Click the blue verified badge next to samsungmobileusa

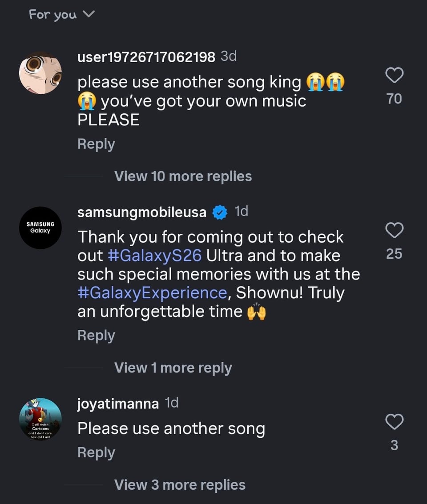[219, 213]
